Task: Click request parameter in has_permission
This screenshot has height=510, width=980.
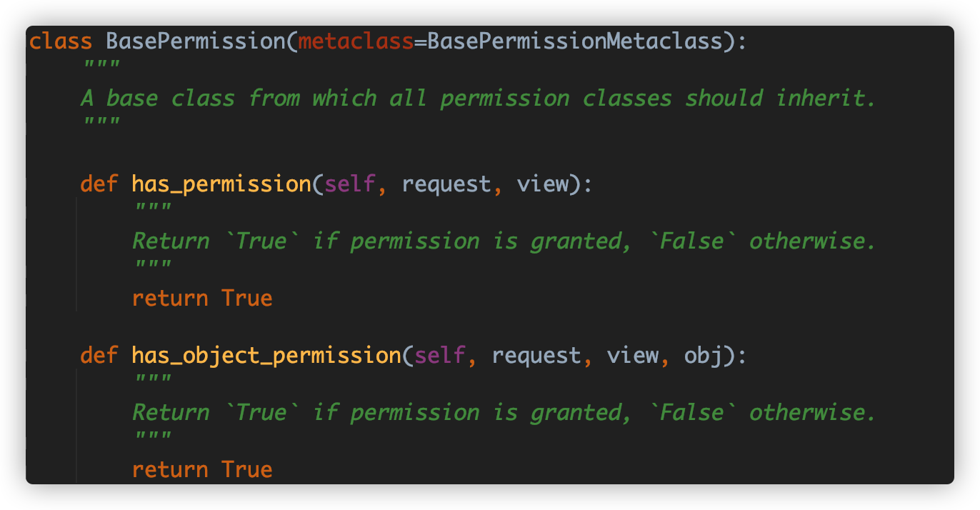Action: coord(446,184)
